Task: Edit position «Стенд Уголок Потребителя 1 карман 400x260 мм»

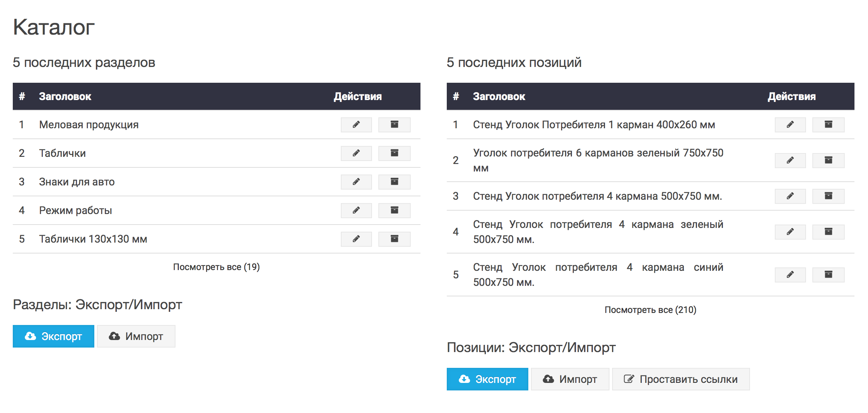Action: click(790, 125)
